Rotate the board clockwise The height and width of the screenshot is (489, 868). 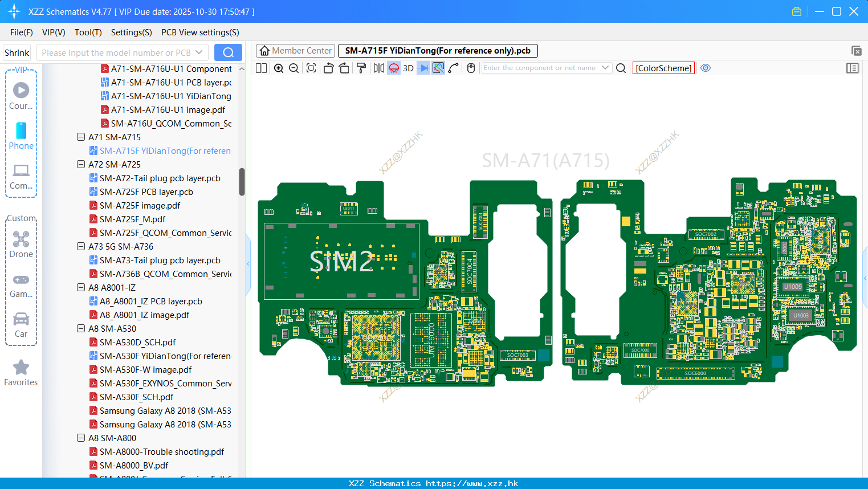pos(344,68)
